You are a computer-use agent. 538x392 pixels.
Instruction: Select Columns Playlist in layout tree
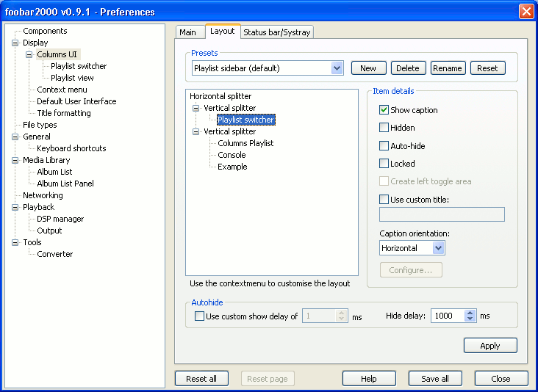(245, 143)
